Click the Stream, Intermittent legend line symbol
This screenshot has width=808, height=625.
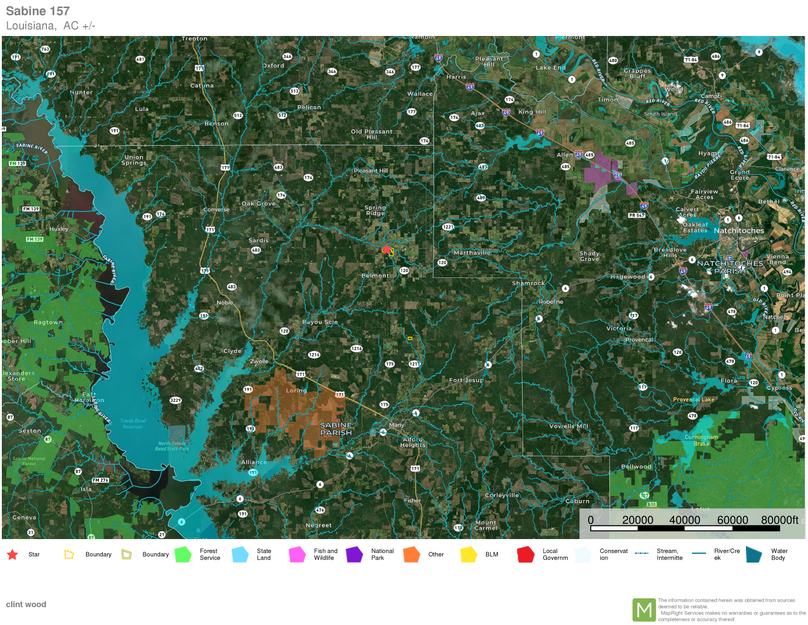tap(641, 553)
